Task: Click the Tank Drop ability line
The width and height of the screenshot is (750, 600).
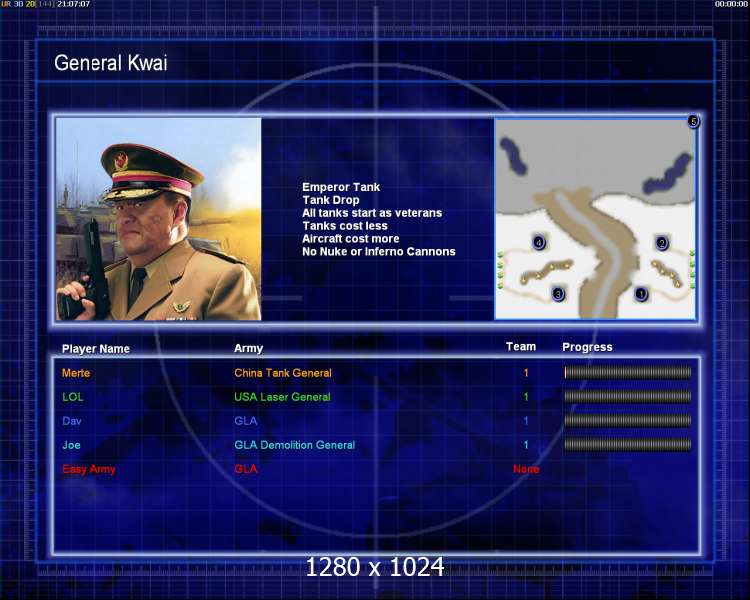Action: pos(331,200)
